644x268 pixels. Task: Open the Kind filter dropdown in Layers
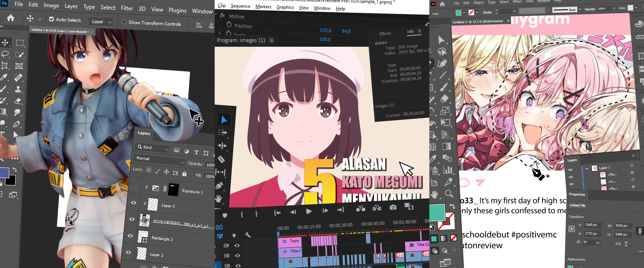click(152, 148)
